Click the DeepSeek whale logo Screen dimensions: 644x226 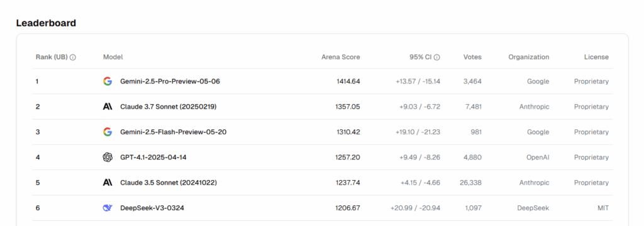(108, 208)
